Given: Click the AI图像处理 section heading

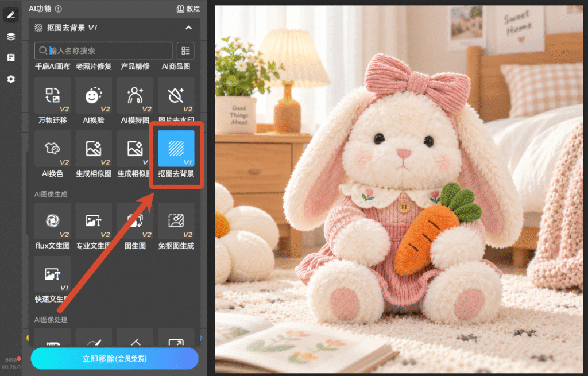Looking at the screenshot, I should coord(51,320).
